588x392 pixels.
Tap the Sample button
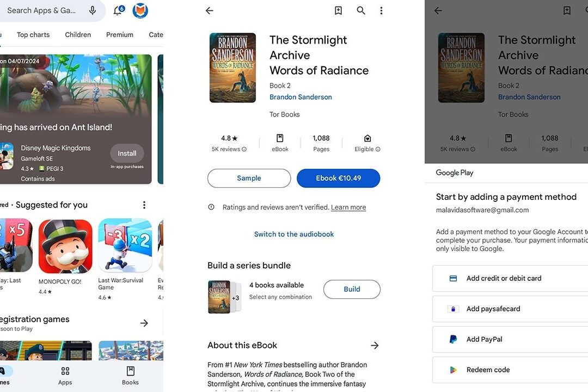249,178
